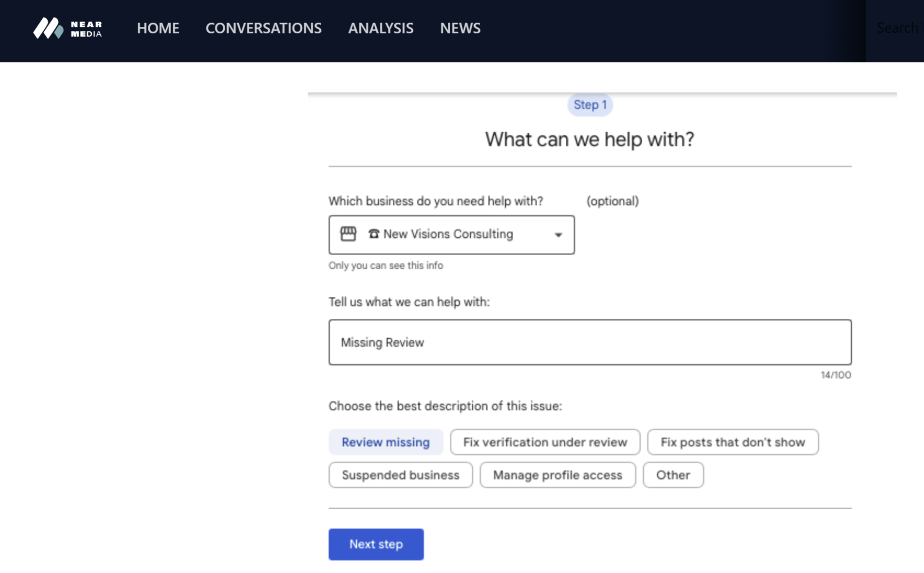Click the Near Media logo
924x573 pixels.
click(x=67, y=29)
